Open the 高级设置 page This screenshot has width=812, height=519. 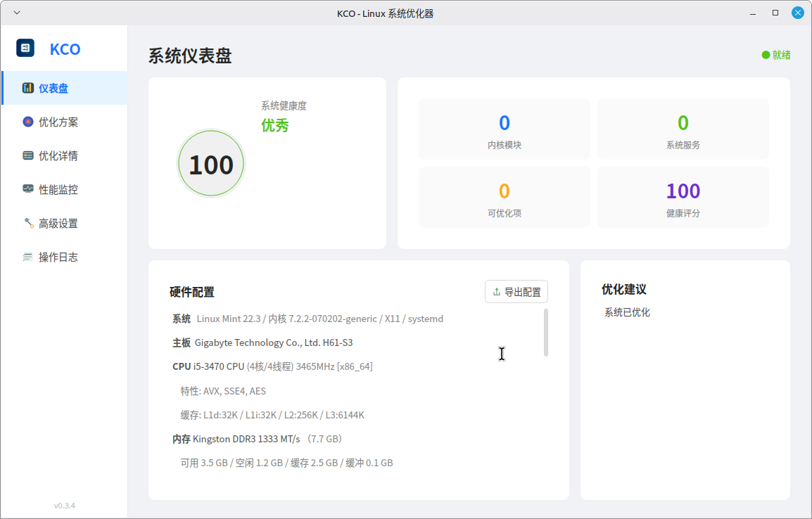[x=65, y=224]
